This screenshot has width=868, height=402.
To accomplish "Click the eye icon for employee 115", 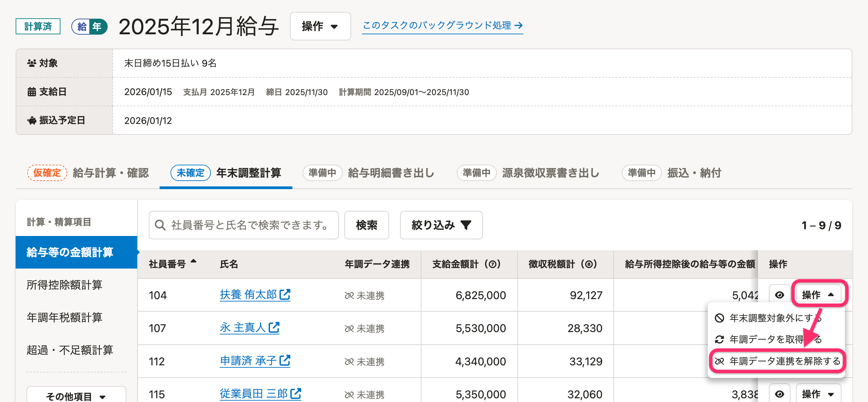I will pos(779,394).
